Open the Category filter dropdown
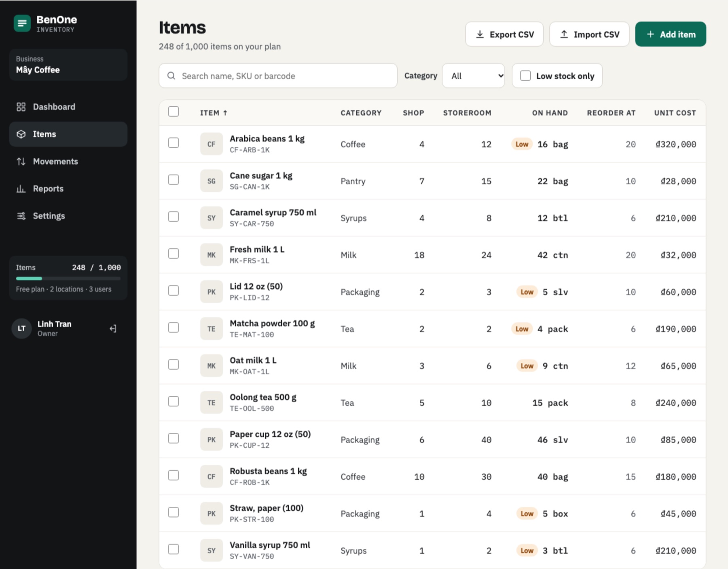 click(474, 76)
